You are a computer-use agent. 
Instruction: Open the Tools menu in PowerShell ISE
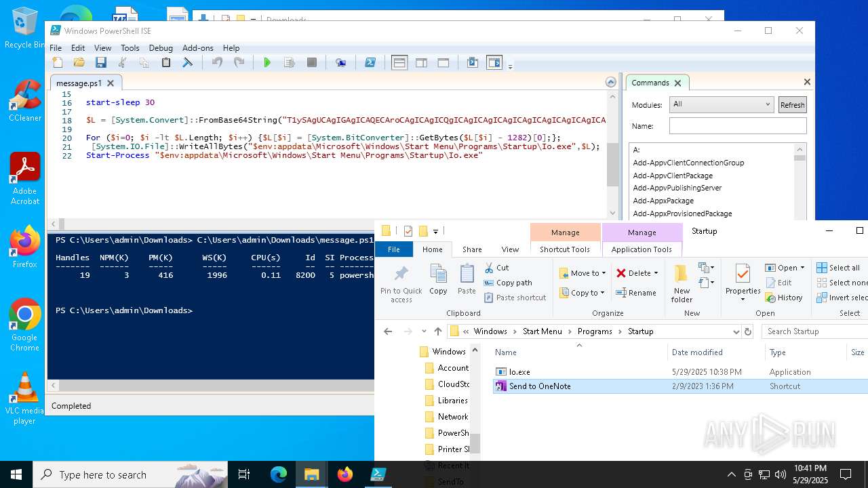130,48
